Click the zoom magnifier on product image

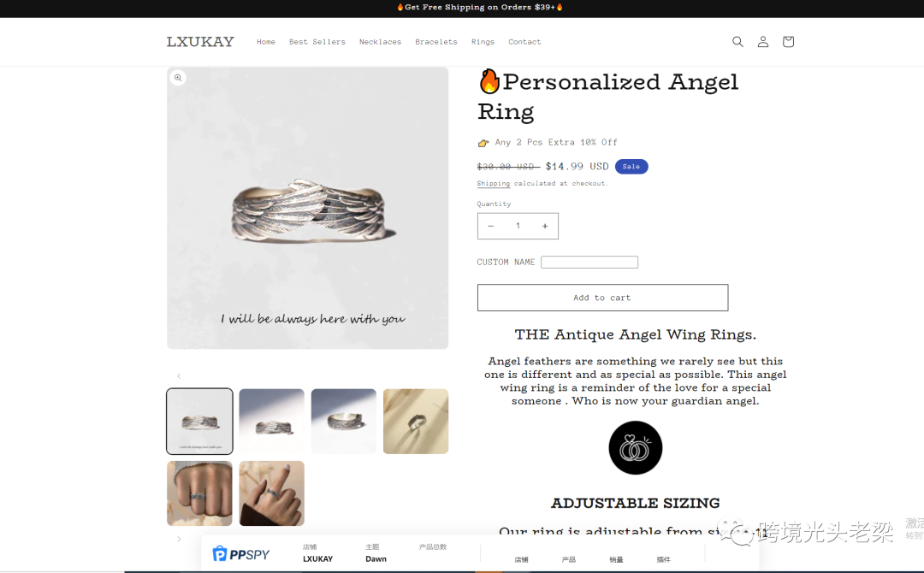click(178, 78)
